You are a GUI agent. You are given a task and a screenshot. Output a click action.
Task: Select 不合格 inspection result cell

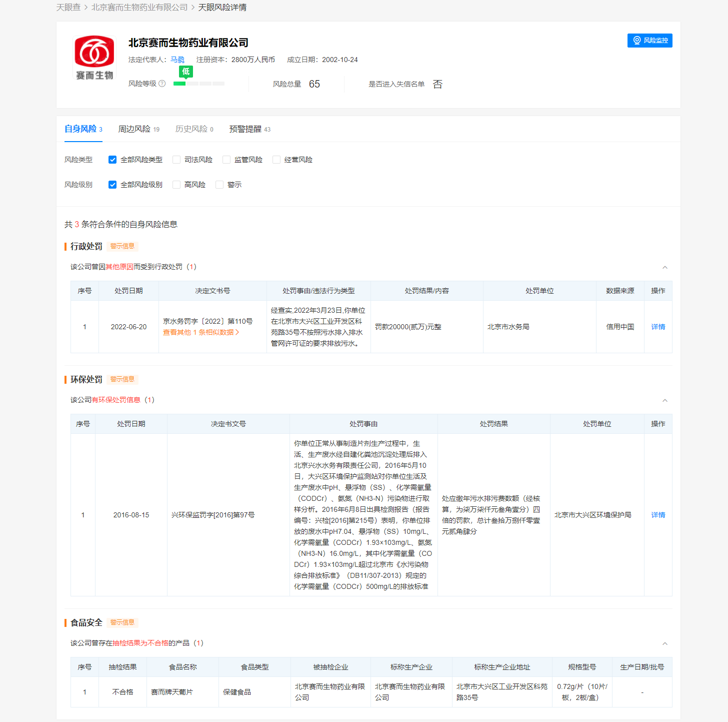[x=122, y=692]
